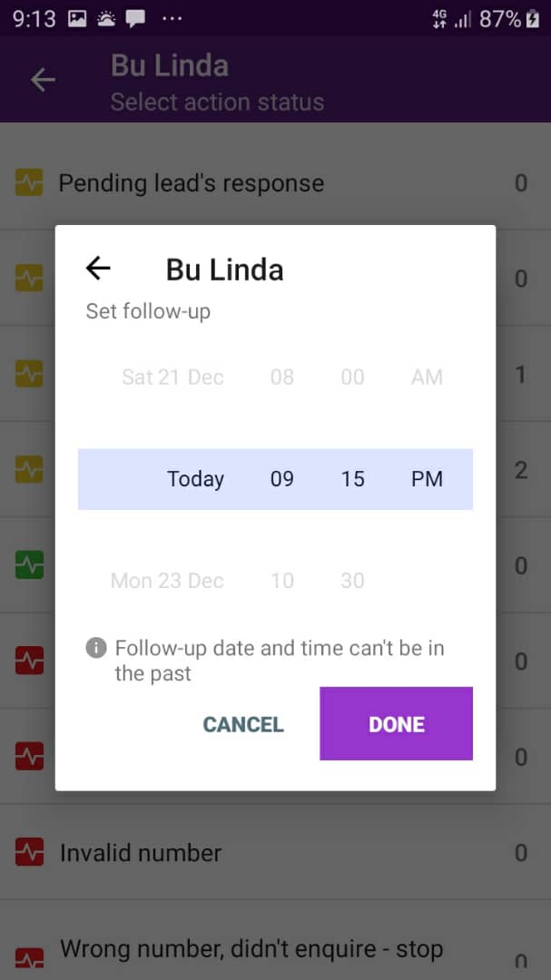The image size is (551, 980).
Task: Tap the yellow status icon for Pending lead's response
Action: tap(29, 183)
